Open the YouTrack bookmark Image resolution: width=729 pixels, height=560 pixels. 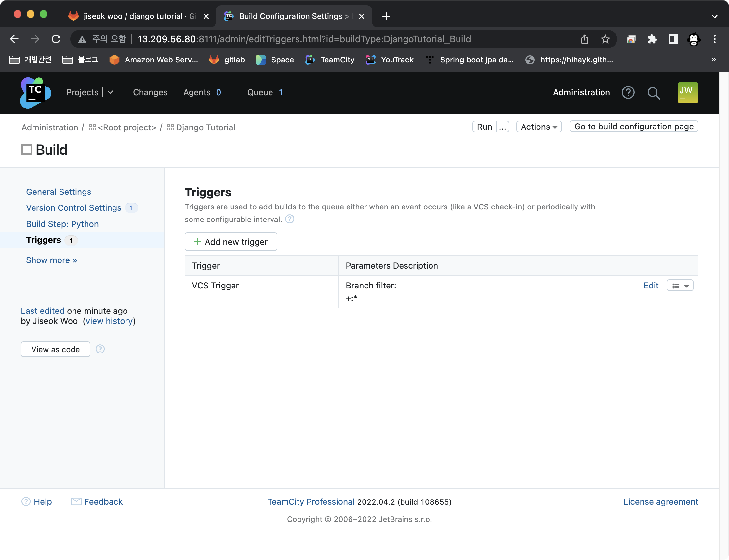click(x=389, y=60)
